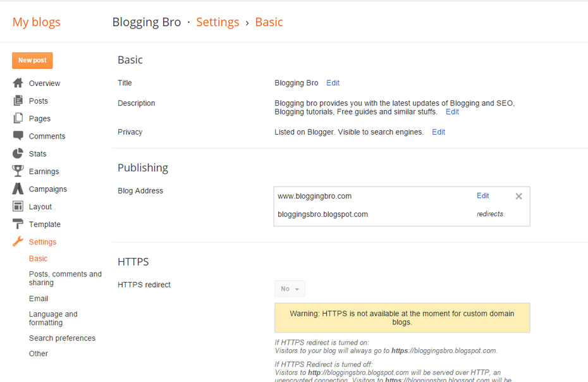Image resolution: width=588 pixels, height=382 pixels.
Task: Click the New post button
Action: (x=32, y=61)
